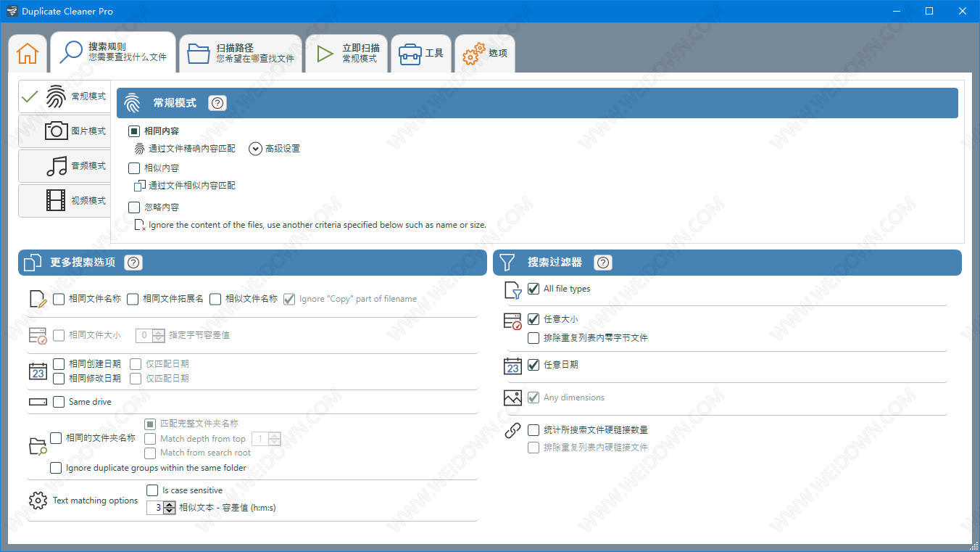
Task: Check Ignore duplicate groups within same folder
Action: (56, 469)
